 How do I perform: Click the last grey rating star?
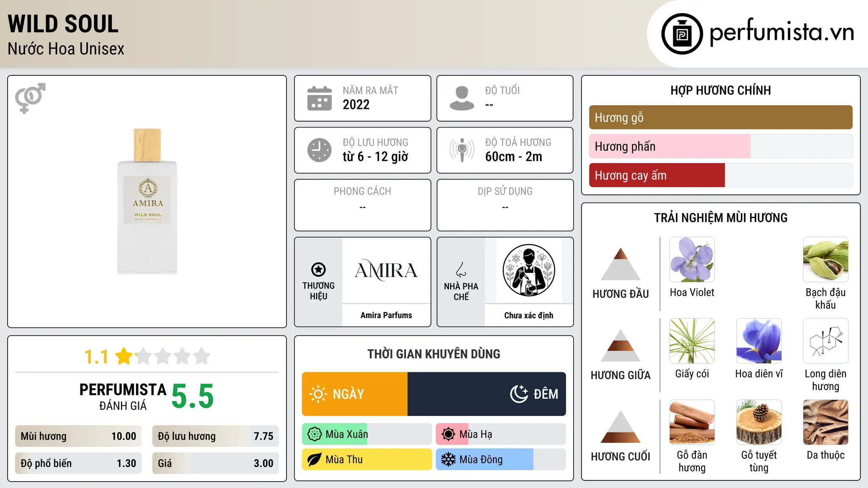click(202, 356)
